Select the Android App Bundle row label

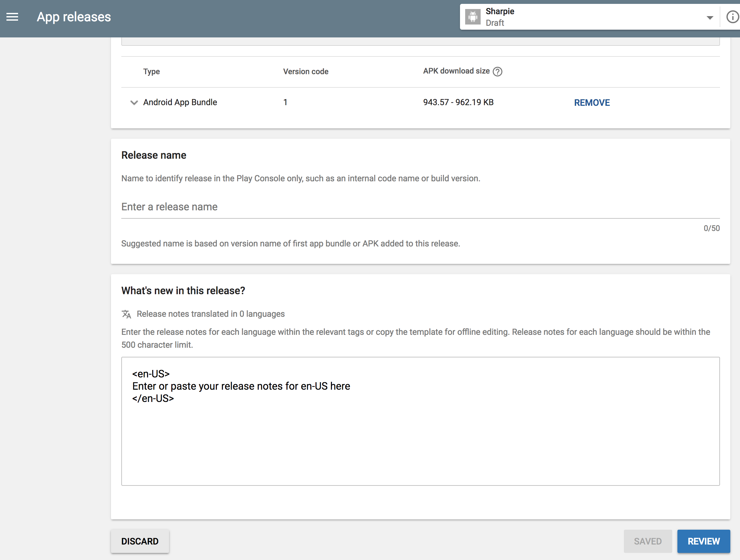(x=180, y=102)
